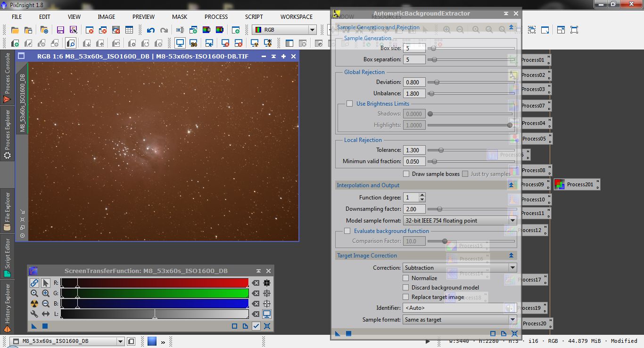Check the Discard background model option
Image resolution: width=644 pixels, height=348 pixels.
(406, 288)
